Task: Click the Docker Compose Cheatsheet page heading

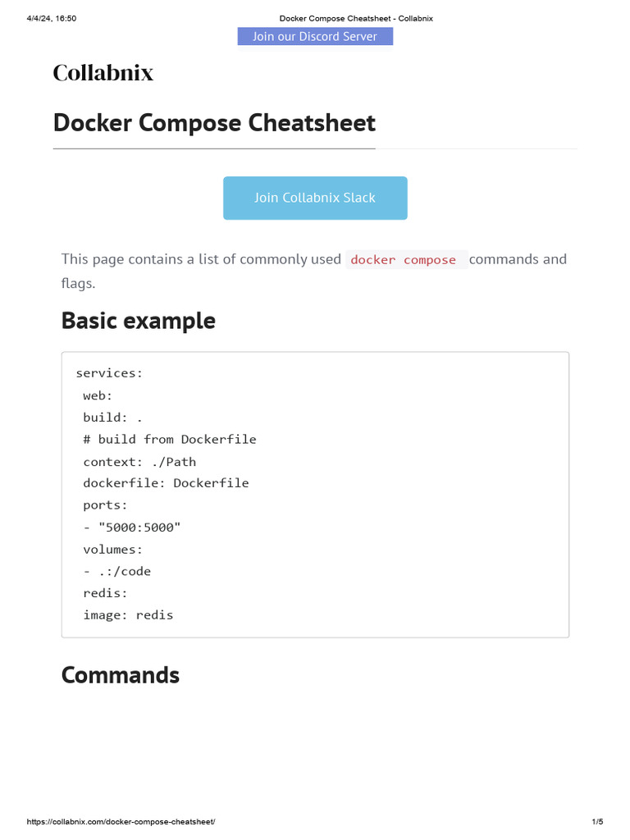Action: tap(214, 123)
